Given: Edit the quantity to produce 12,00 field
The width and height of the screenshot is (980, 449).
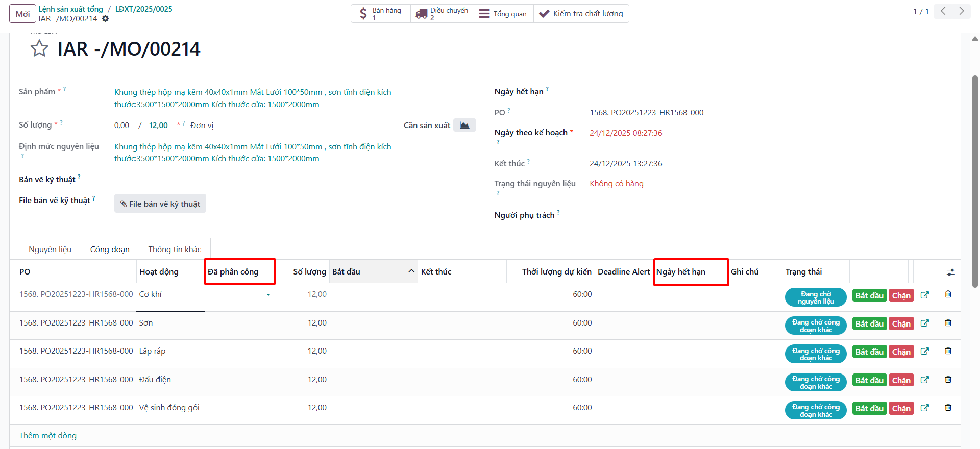Looking at the screenshot, I should coord(158,126).
